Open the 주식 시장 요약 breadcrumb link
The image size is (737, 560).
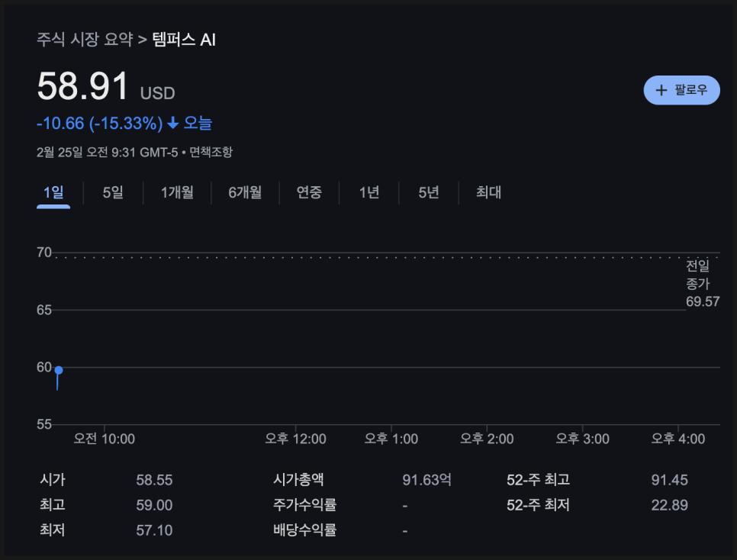click(85, 39)
